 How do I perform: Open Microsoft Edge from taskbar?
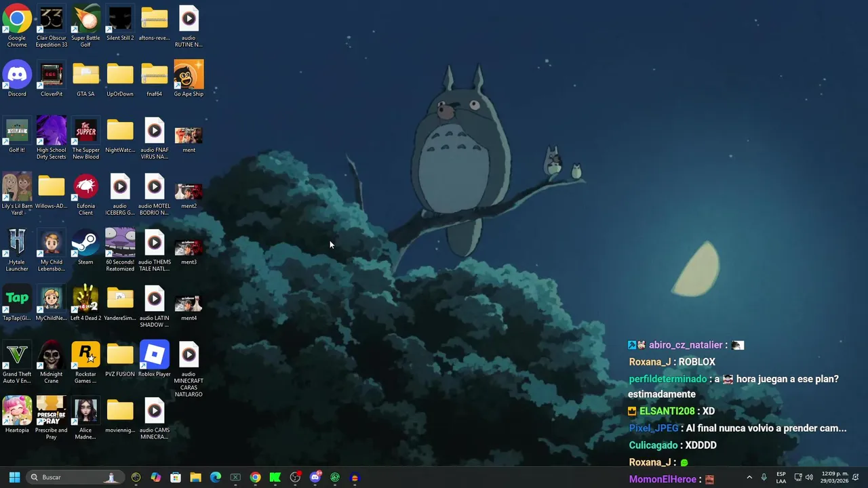[216, 477]
